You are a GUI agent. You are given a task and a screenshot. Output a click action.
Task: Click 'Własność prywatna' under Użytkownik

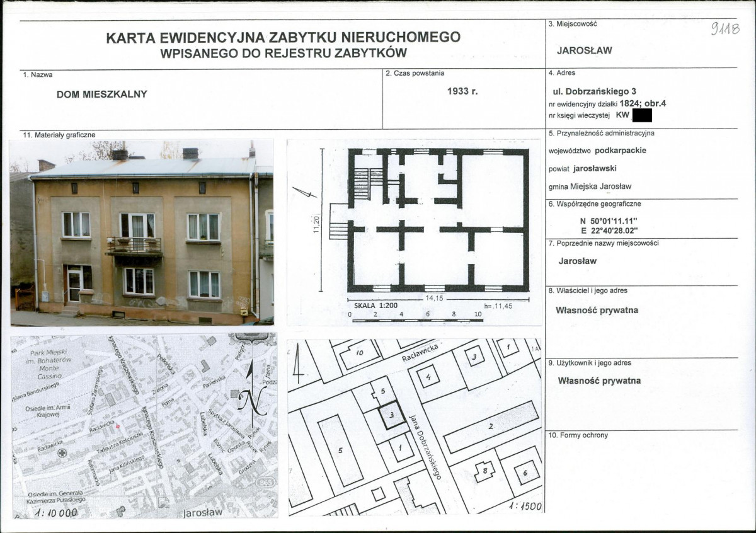pyautogui.click(x=600, y=381)
